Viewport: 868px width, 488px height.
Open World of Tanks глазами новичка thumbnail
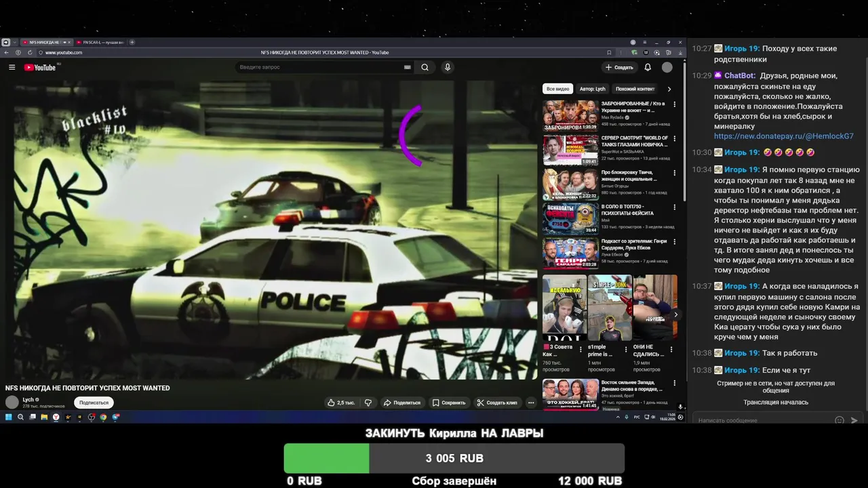pyautogui.click(x=570, y=150)
